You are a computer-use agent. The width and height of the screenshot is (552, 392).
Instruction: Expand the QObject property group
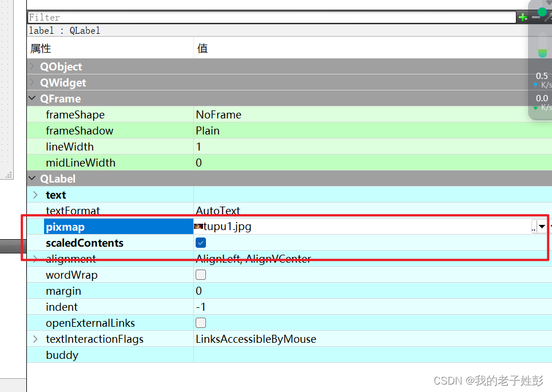(33, 66)
